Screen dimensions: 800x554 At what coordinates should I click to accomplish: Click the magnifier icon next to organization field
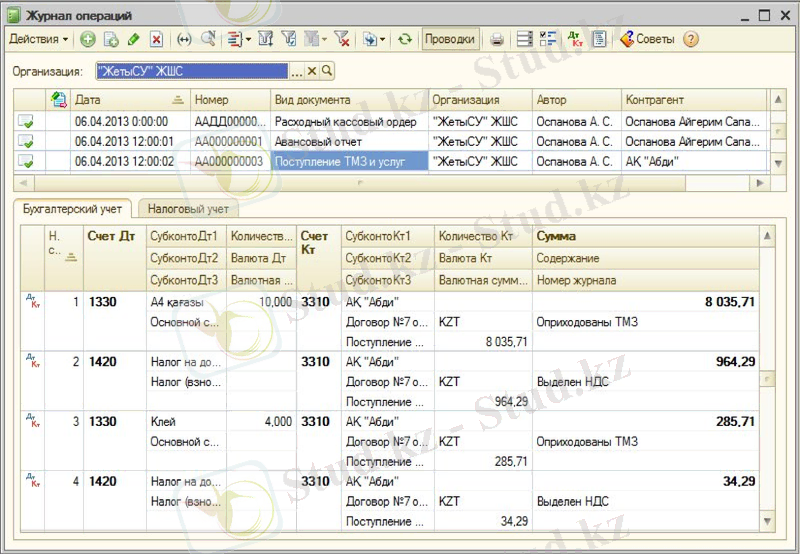point(327,71)
